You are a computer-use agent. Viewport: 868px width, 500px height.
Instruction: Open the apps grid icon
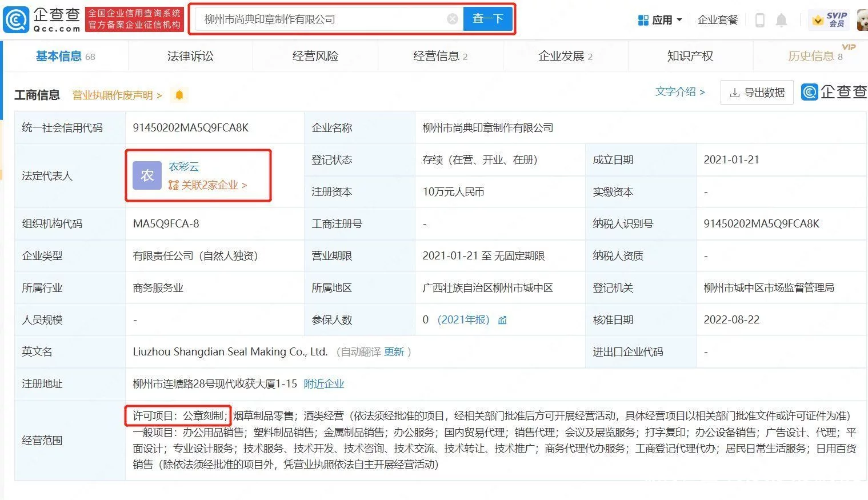click(643, 20)
